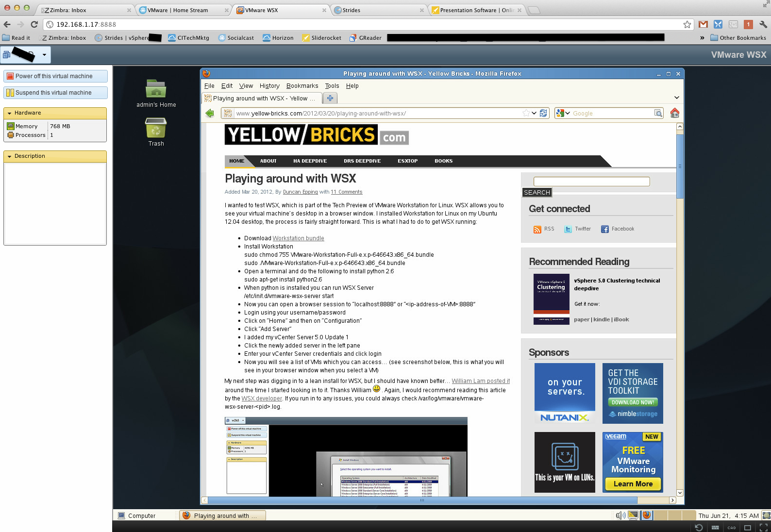The height and width of the screenshot is (532, 771).
Task: Click the William Lam posted it link
Action: click(x=481, y=381)
